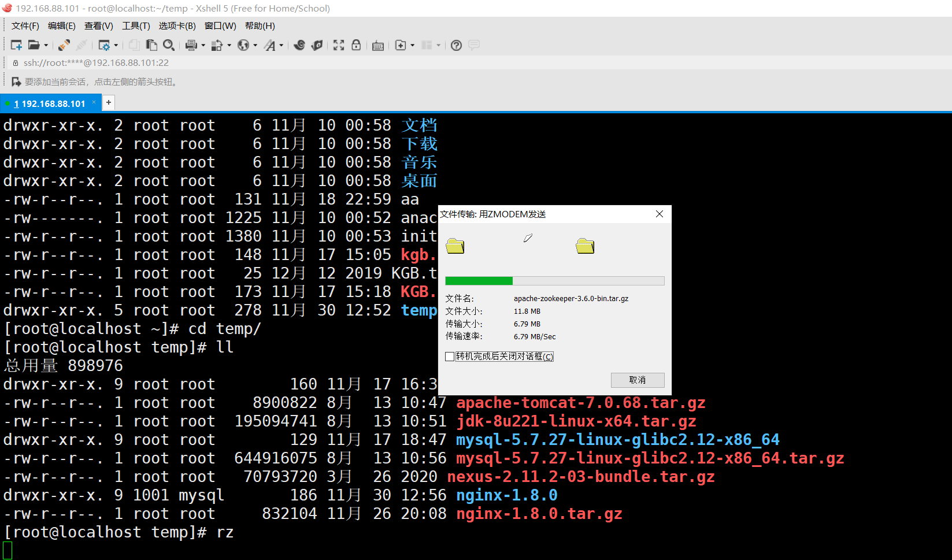The image size is (952, 560).
Task: Click file size value 11.8 MB
Action: coord(527,311)
